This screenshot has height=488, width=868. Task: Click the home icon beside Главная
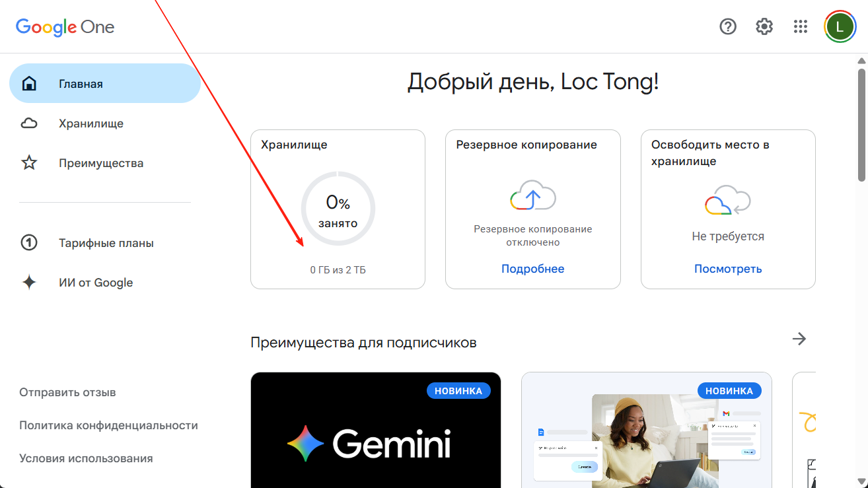pos(29,84)
